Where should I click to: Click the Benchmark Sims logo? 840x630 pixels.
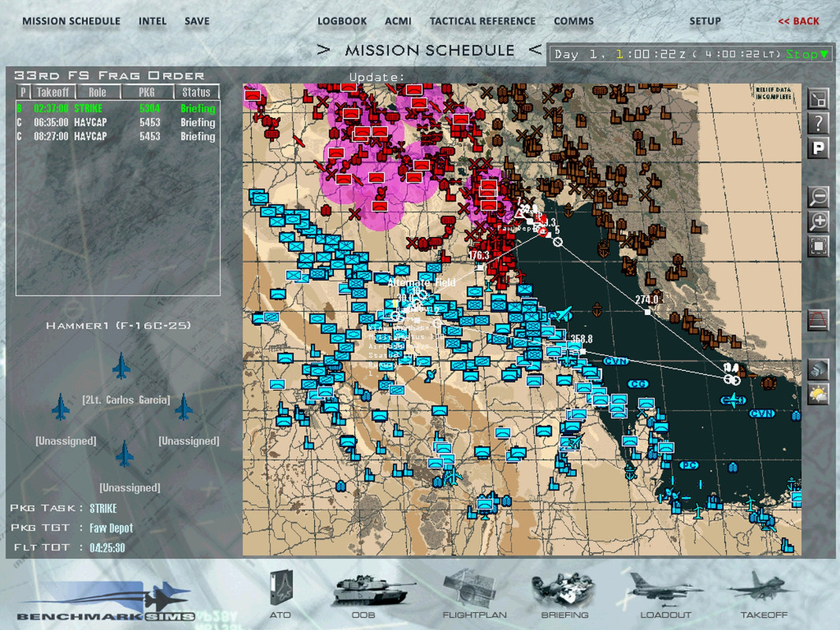(x=105, y=601)
